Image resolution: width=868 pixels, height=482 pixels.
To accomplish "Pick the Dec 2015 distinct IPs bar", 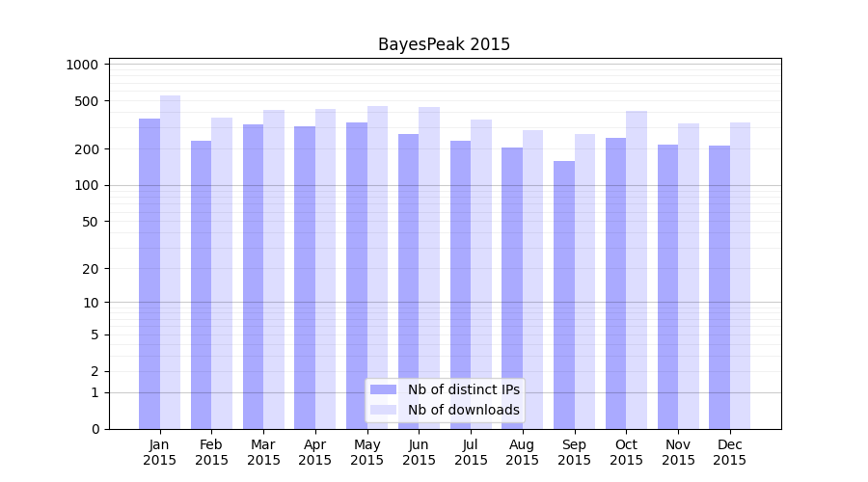I will (x=719, y=287).
